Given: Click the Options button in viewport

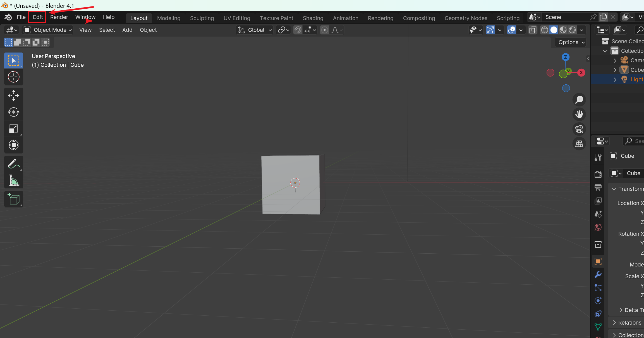Looking at the screenshot, I should coord(571,42).
